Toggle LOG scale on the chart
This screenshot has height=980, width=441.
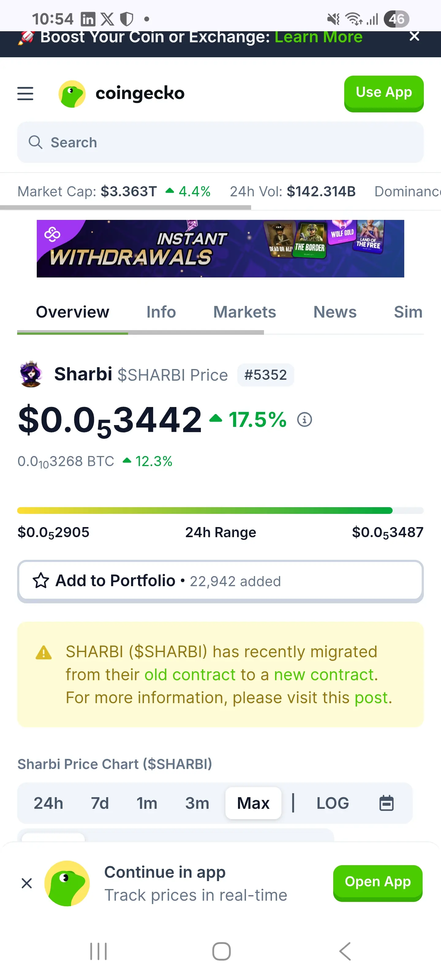[x=332, y=803]
